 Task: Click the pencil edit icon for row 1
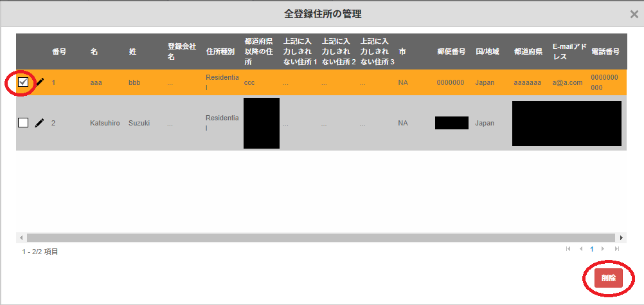pos(40,82)
